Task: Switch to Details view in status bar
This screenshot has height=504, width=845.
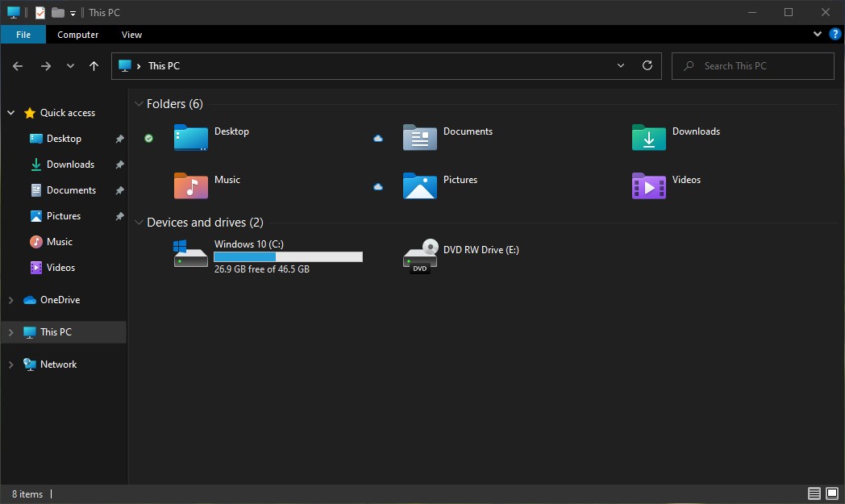Action: (x=814, y=494)
